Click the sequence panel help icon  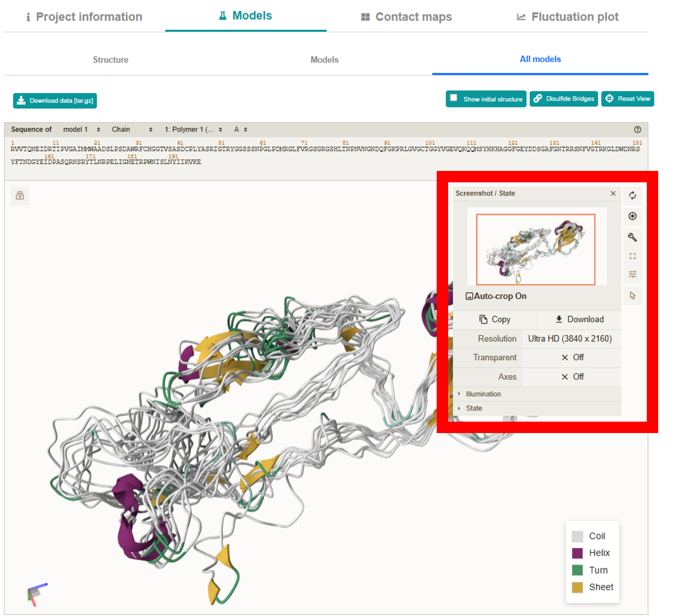(637, 129)
